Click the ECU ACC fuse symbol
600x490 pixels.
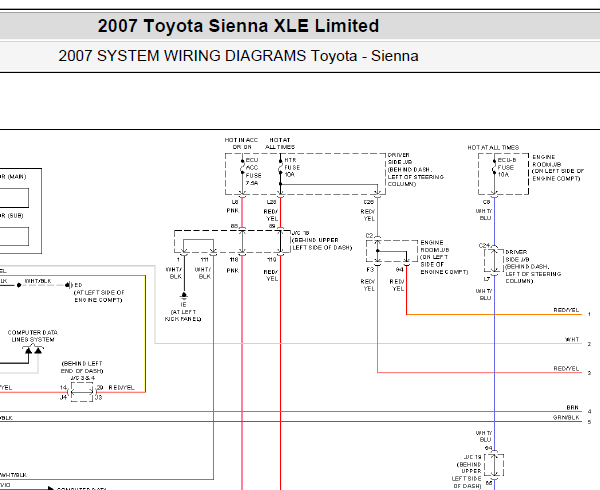(242, 167)
